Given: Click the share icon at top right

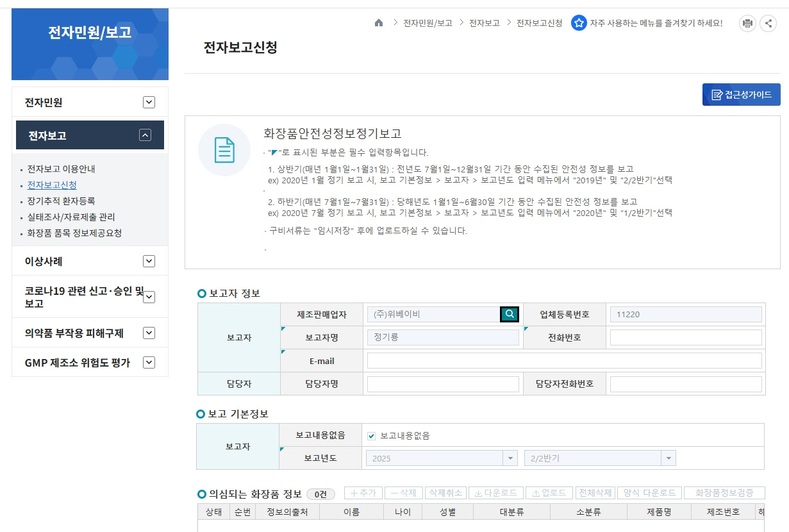Looking at the screenshot, I should pos(768,22).
